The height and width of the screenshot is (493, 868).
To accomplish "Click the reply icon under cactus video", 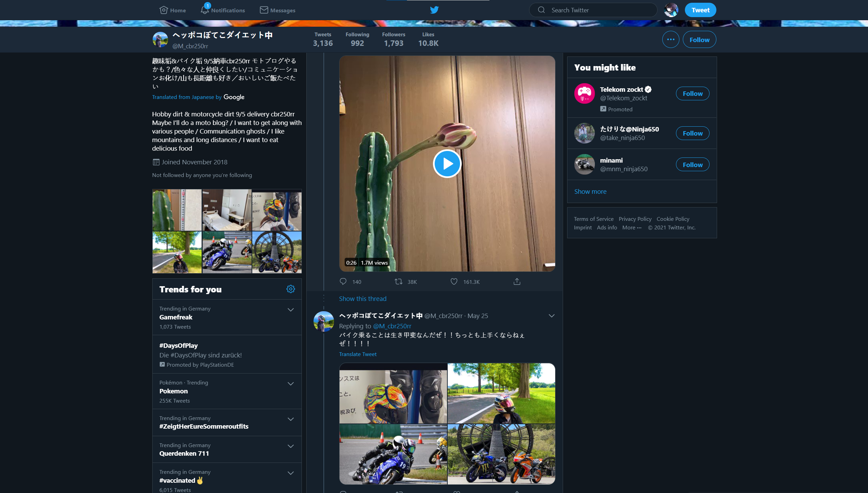I will (343, 281).
